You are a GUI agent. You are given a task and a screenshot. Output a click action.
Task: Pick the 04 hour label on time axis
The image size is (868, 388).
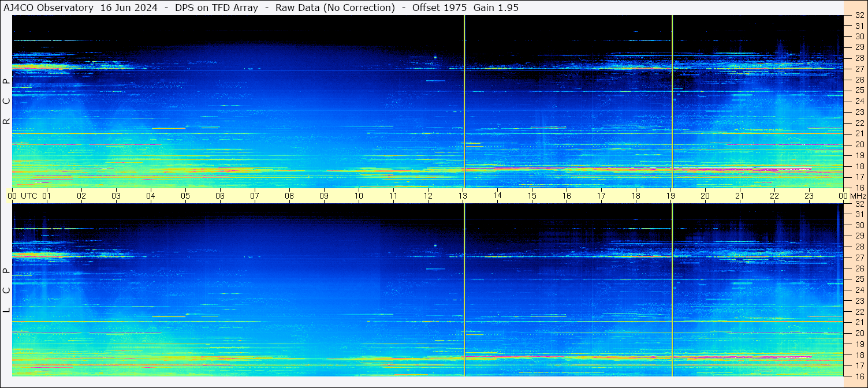(x=151, y=196)
